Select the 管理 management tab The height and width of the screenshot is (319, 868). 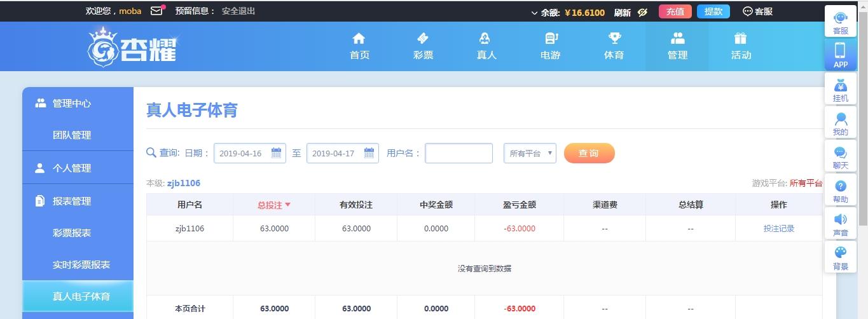click(x=677, y=46)
